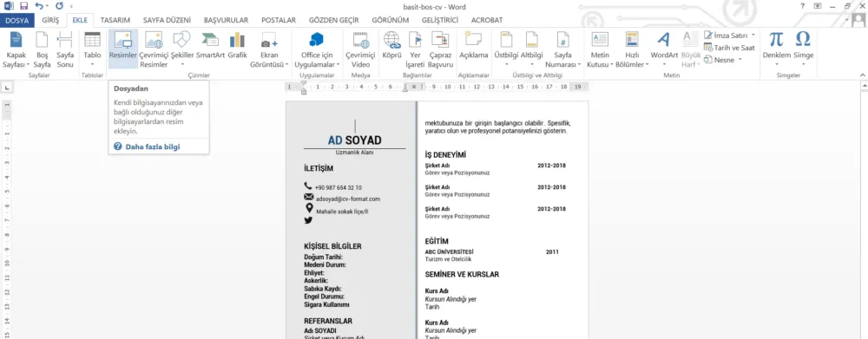Click the tab selector at ruler corner
Image resolution: width=868 pixels, height=339 pixels.
click(7, 88)
